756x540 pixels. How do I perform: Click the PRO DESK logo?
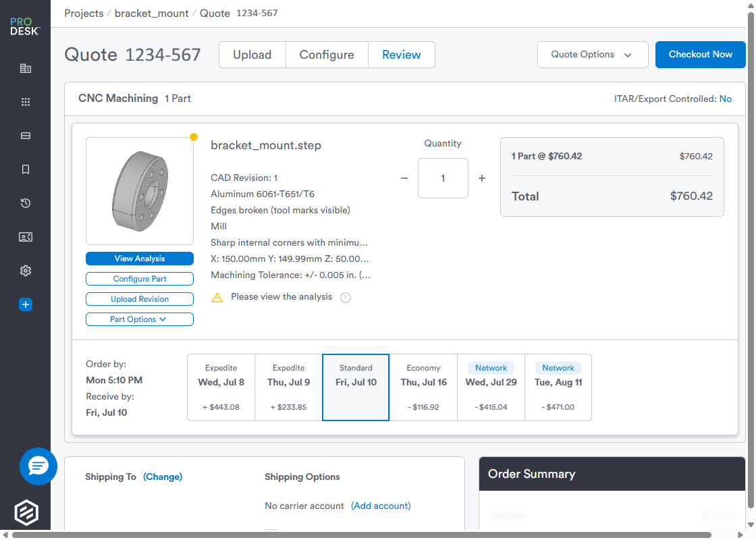click(25, 26)
